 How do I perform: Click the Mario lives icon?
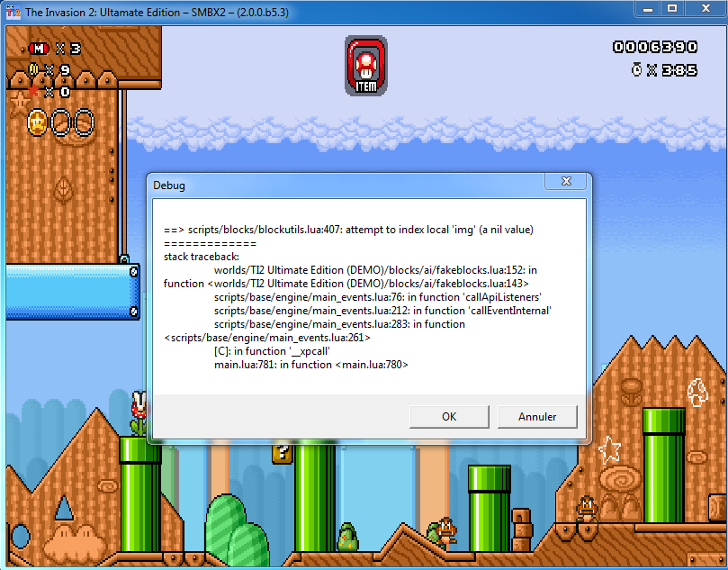(39, 49)
